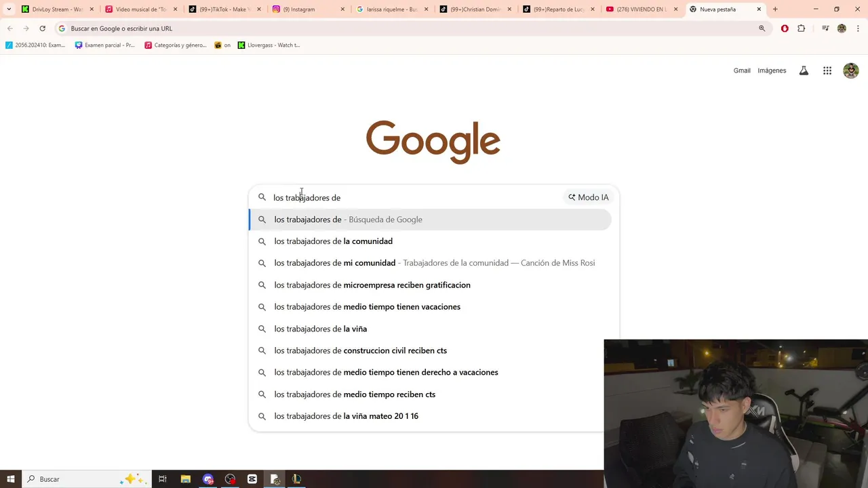Screen dimensions: 868x488
Task: Open File Explorer from the taskbar
Action: point(186,479)
